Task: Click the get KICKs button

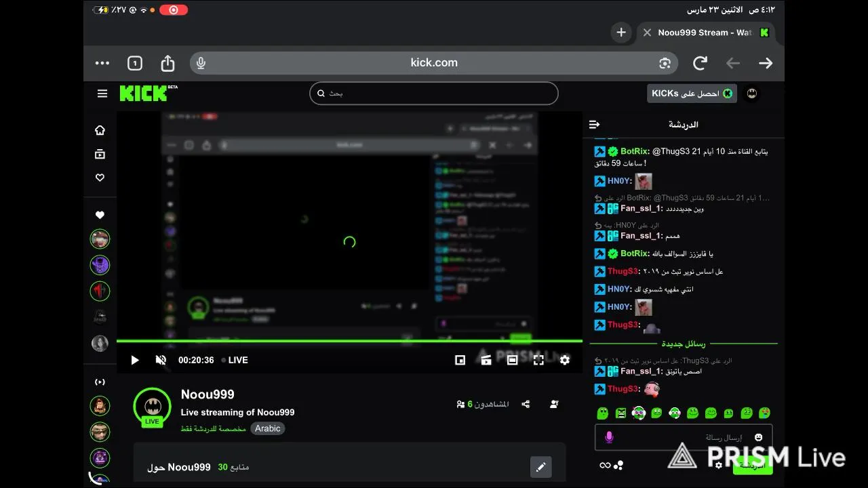Action: coord(692,94)
